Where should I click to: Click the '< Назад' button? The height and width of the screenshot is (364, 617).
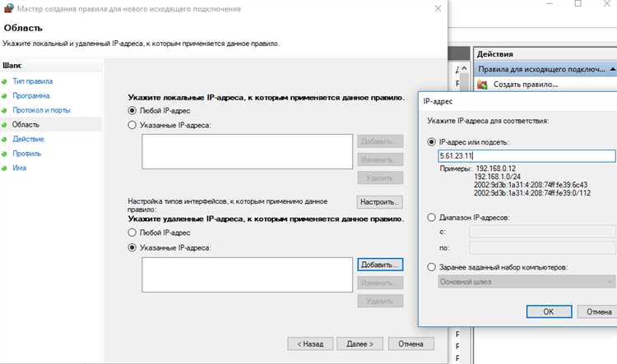click(310, 344)
